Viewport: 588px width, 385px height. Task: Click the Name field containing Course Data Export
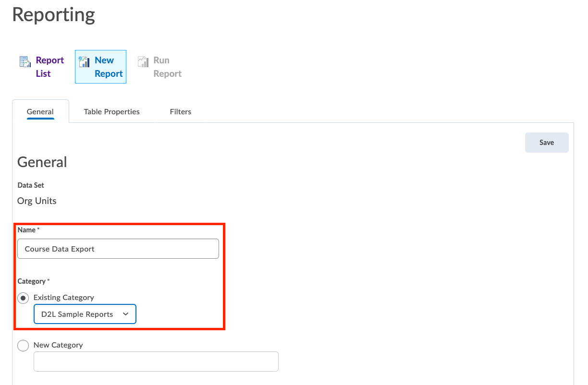pos(118,249)
